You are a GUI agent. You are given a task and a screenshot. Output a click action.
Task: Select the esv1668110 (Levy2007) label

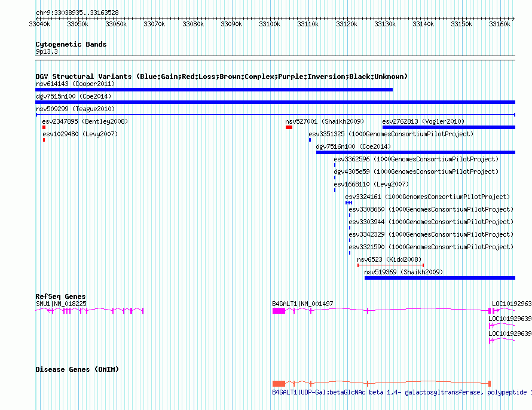372,184
